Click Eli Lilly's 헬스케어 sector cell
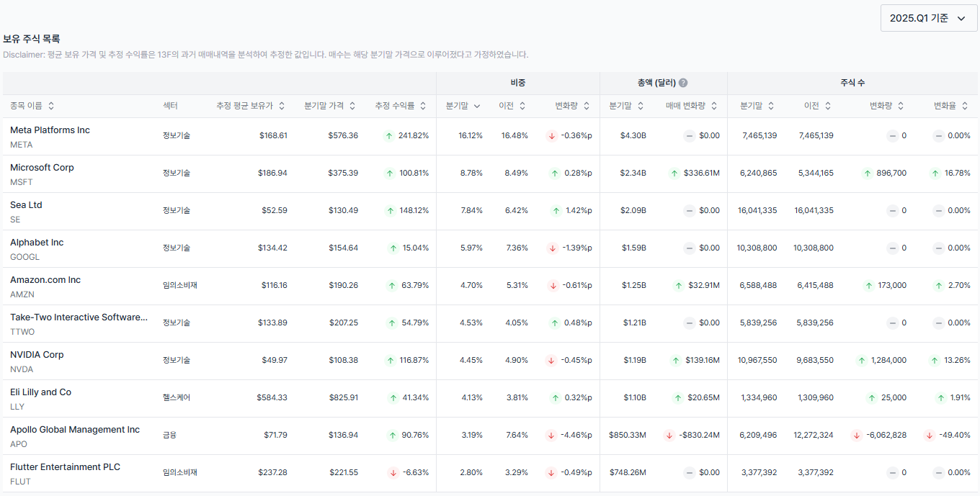Viewport: 980px width, 496px height. [177, 397]
